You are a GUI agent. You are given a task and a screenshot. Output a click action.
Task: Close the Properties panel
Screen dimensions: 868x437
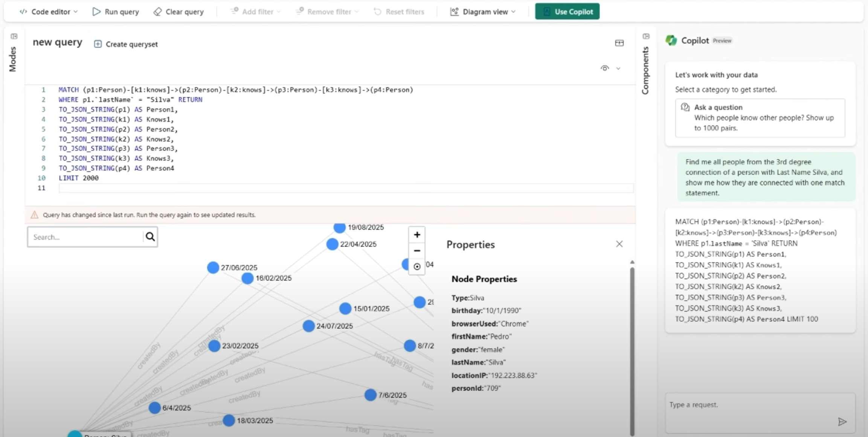(619, 244)
